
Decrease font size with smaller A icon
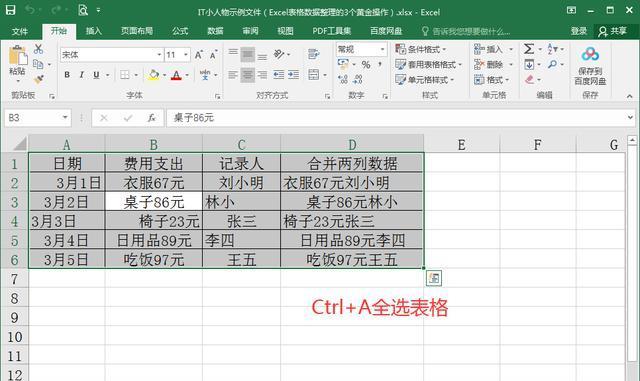tap(213, 55)
